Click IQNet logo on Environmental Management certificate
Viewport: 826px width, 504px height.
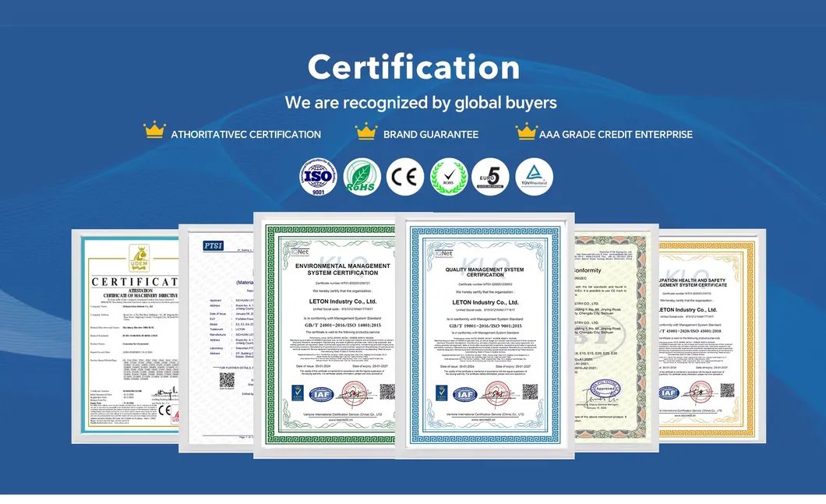click(x=300, y=253)
